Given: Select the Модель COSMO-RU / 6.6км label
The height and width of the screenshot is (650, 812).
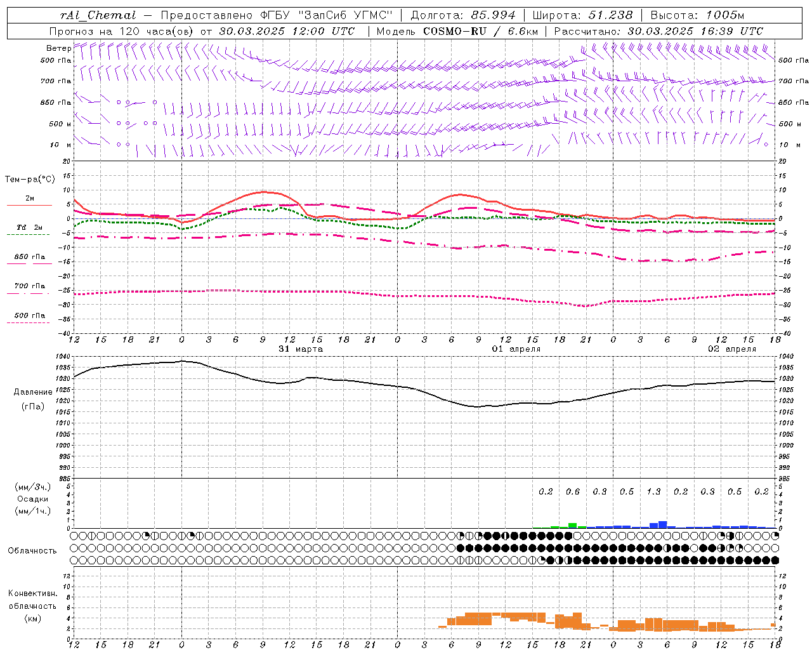Looking at the screenshot, I should (459, 30).
